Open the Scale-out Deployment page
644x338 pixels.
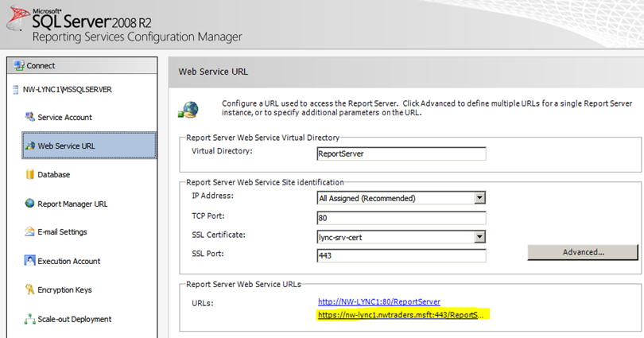75,319
